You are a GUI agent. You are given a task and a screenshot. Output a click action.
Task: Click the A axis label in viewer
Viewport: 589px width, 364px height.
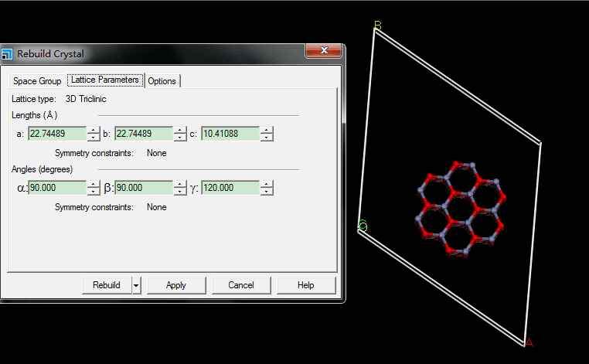[529, 342]
